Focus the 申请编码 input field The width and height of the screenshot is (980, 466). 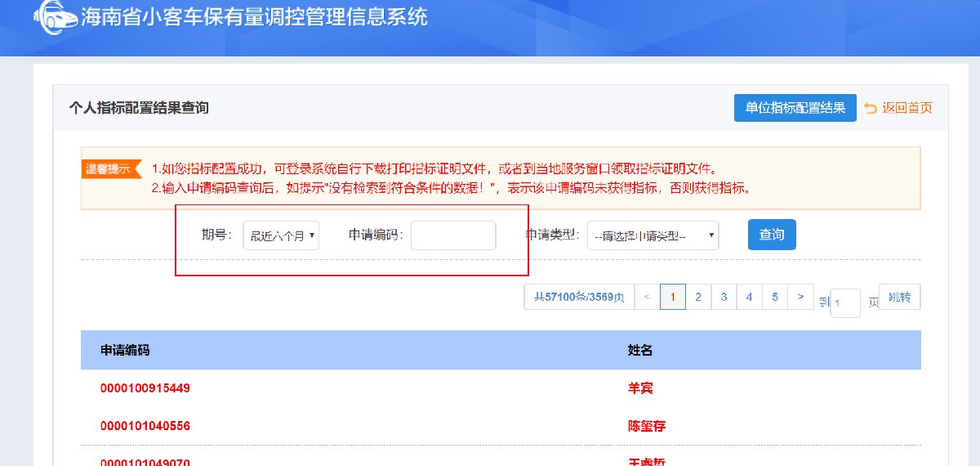tap(453, 235)
